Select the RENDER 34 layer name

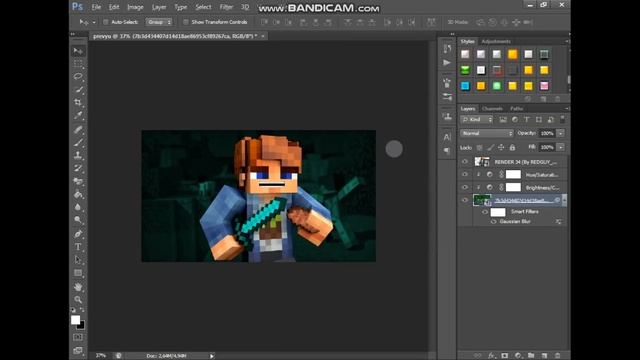pyautogui.click(x=526, y=162)
